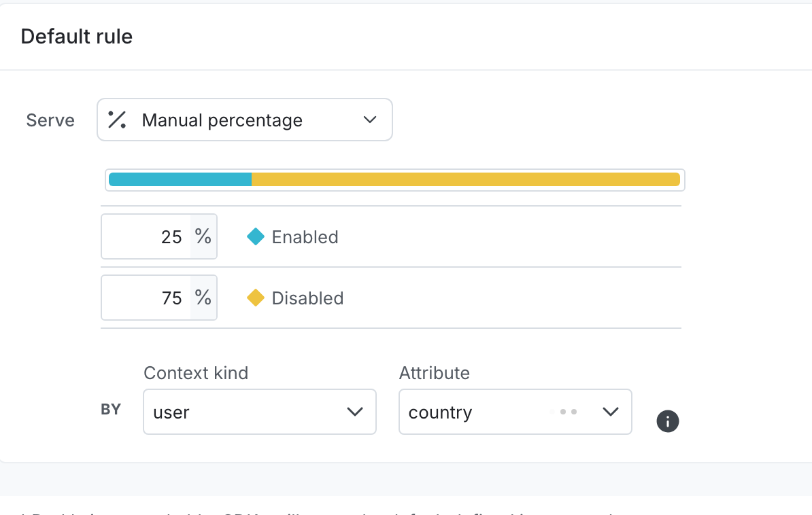Click the BY label next to Context kind
Image resolution: width=812 pixels, height=515 pixels.
tap(111, 409)
